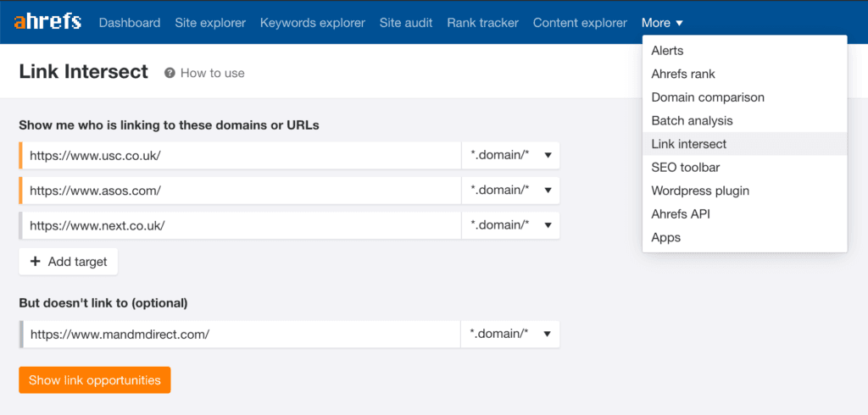The height and width of the screenshot is (415, 868).
Task: Focus the usc.co.uk URL field
Action: pyautogui.click(x=242, y=156)
